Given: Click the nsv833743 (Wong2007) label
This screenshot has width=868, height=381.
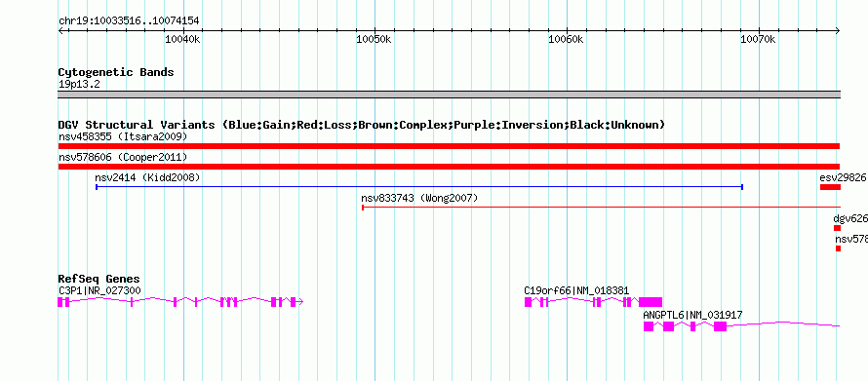Looking at the screenshot, I should coord(419,198).
